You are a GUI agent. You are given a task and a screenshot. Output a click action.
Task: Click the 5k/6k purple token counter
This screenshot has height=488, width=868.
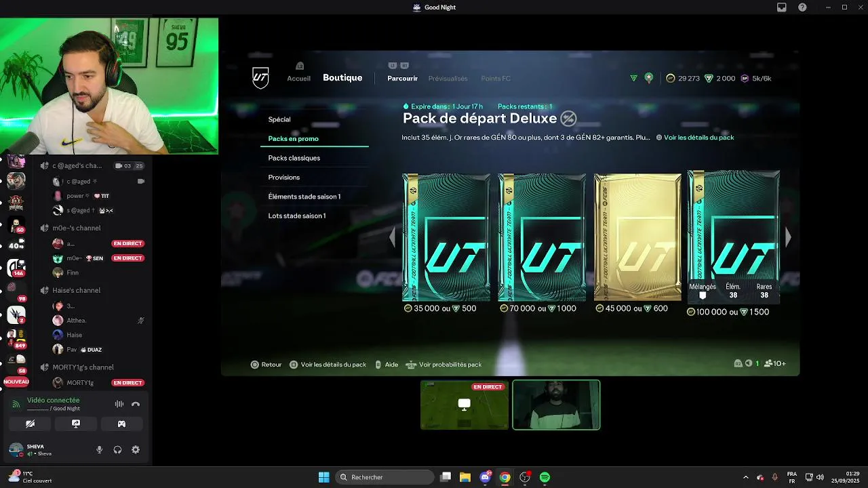(756, 79)
